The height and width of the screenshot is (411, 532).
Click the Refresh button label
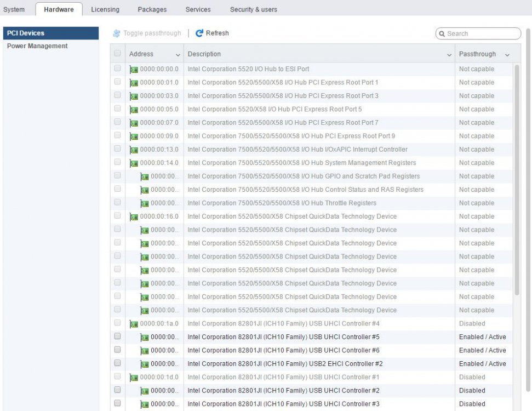pos(217,33)
